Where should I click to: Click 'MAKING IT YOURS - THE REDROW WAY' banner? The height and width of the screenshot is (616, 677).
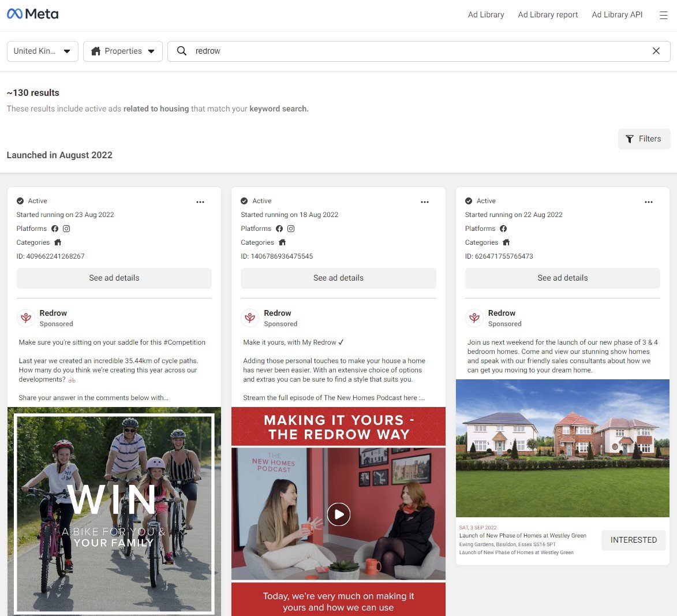(x=338, y=427)
